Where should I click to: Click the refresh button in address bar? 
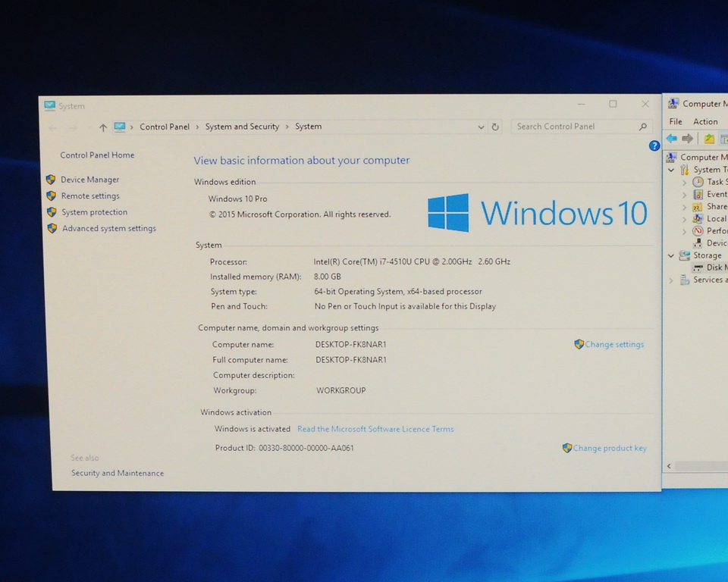coord(495,127)
